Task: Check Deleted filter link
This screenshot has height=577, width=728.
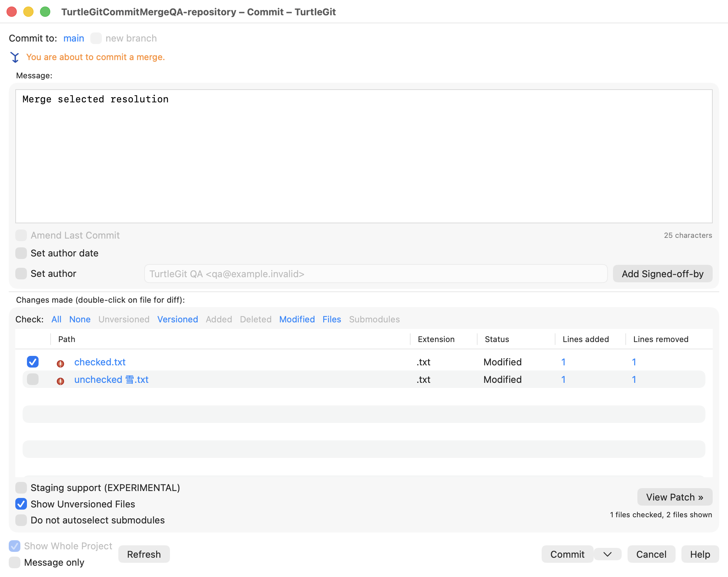Action: [x=256, y=319]
